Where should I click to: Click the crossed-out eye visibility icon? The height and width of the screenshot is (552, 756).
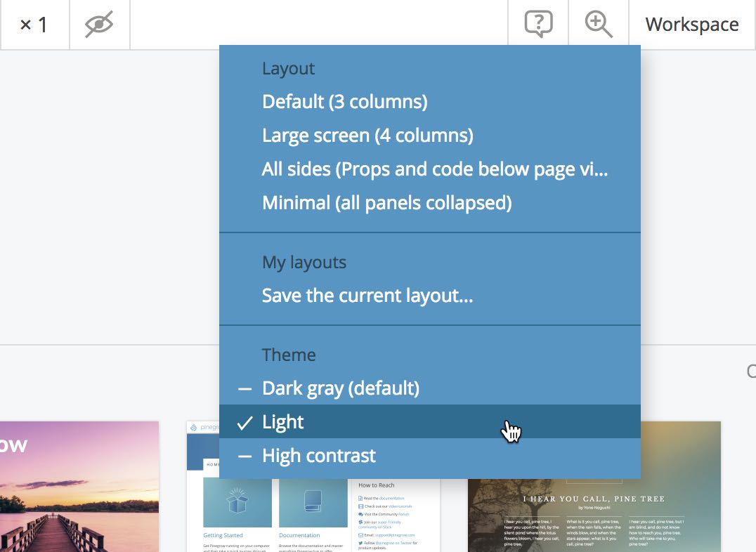[99, 24]
